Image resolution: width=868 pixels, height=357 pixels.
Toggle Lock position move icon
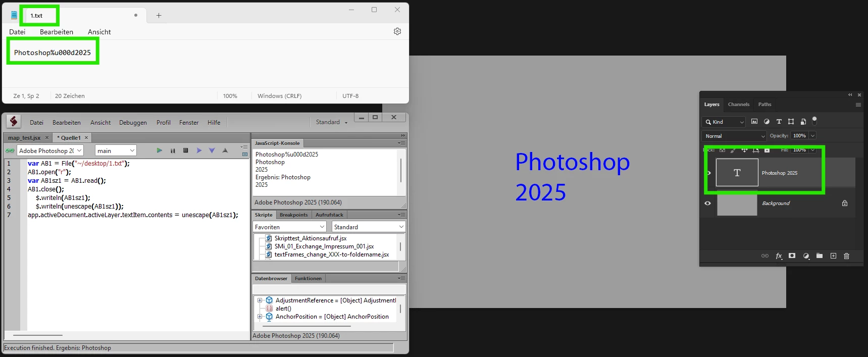[x=744, y=150]
